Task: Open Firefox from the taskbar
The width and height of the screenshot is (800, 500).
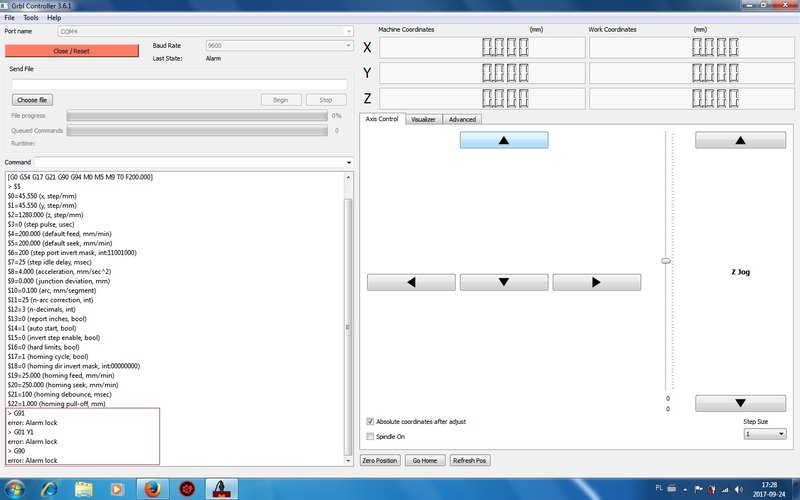Action: (x=153, y=489)
